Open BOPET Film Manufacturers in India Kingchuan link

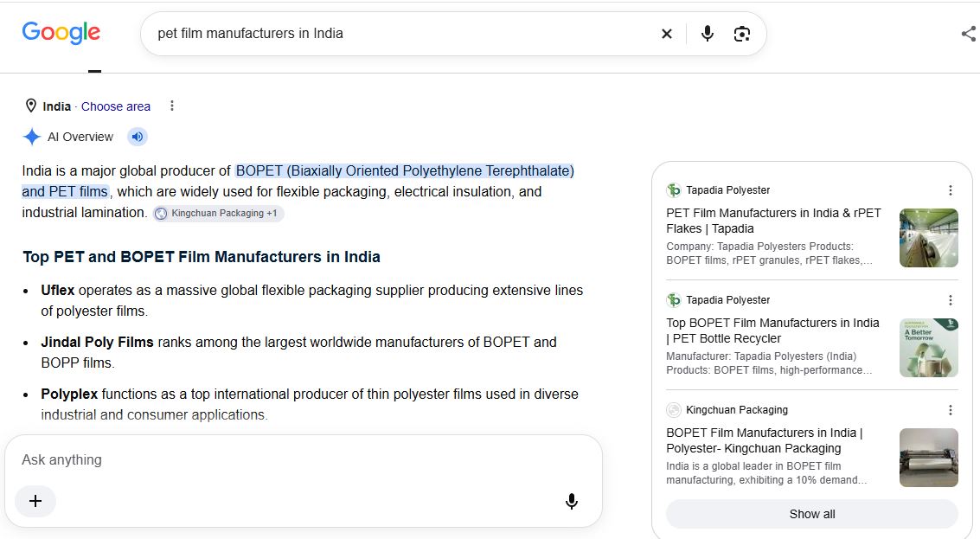[x=765, y=440]
